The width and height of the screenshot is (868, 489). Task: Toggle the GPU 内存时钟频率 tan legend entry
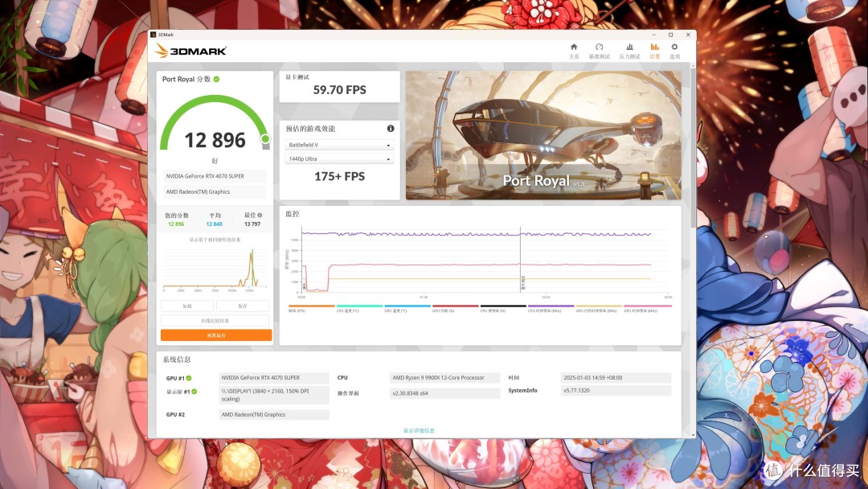[x=599, y=308]
